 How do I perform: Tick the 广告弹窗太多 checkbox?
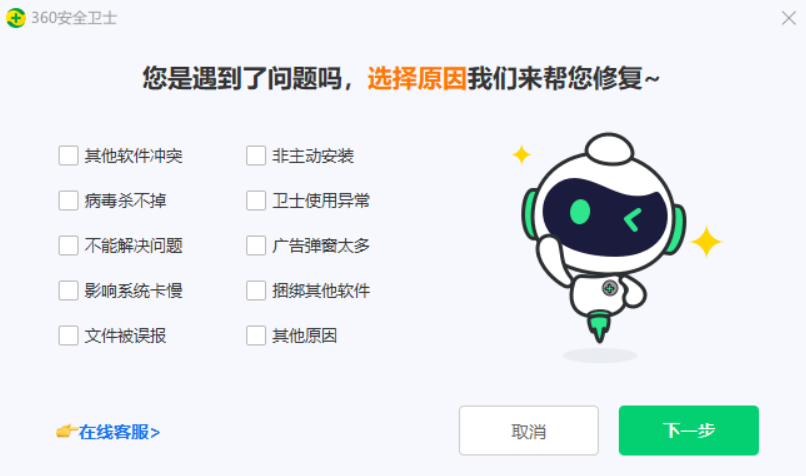pos(255,246)
